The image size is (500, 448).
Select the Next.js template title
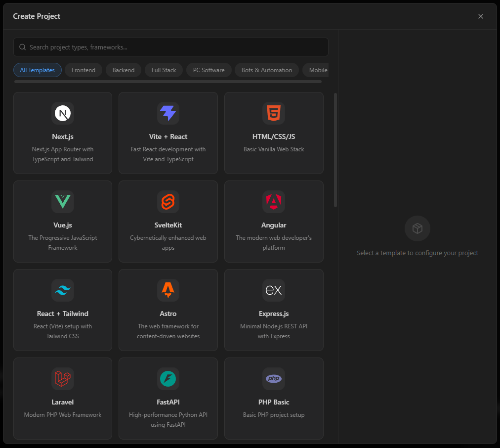pyautogui.click(x=63, y=136)
